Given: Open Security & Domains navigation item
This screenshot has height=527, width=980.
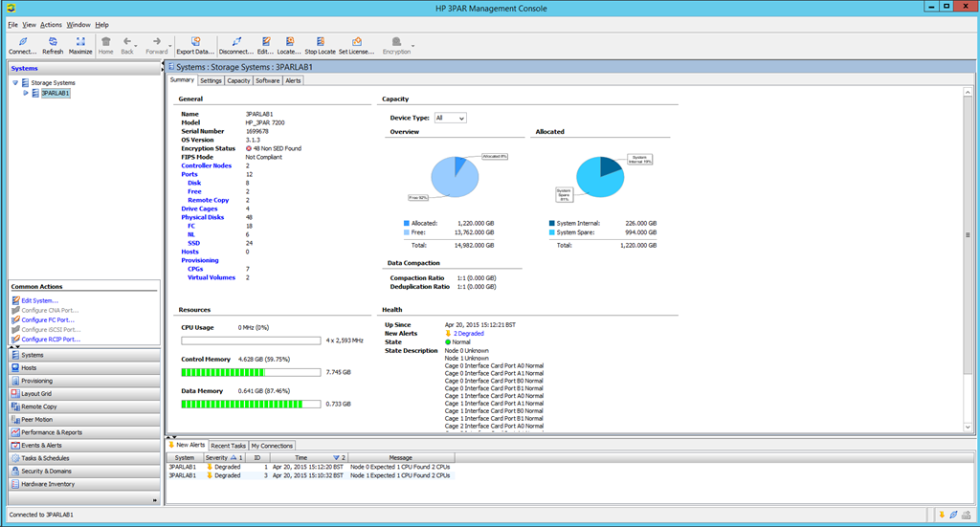Looking at the screenshot, I should click(84, 471).
